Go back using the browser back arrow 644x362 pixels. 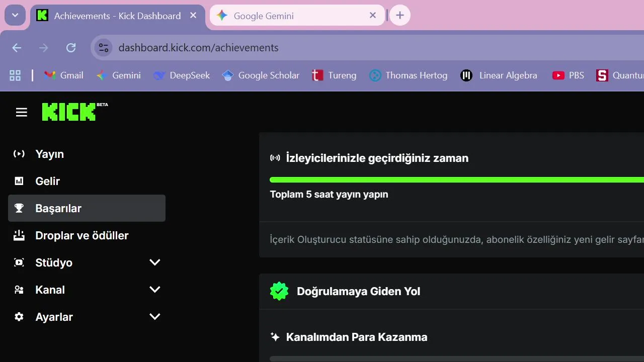click(17, 48)
